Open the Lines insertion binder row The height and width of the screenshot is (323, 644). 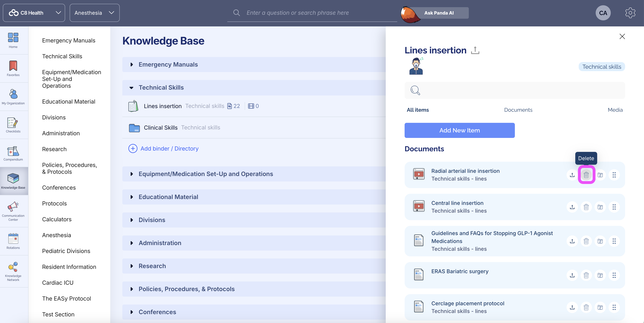(x=254, y=106)
